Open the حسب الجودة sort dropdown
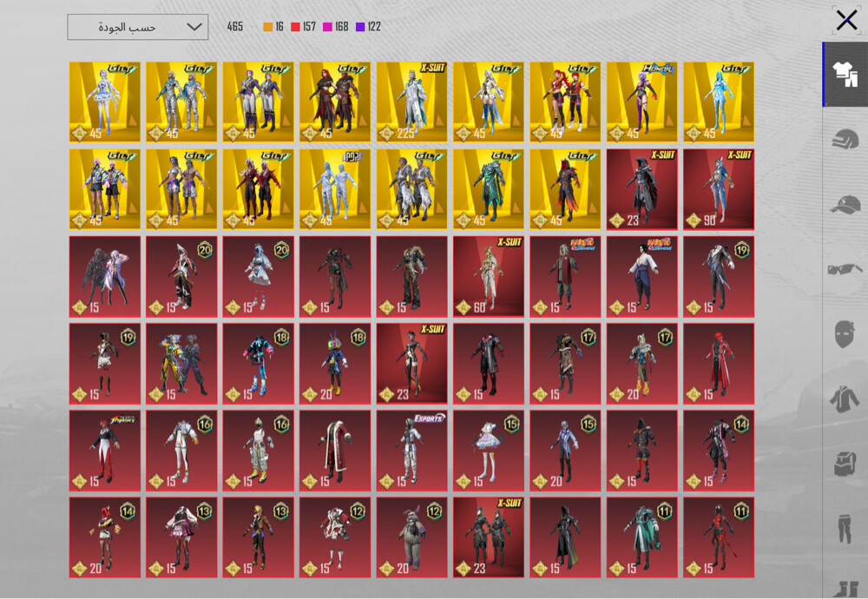Image resolution: width=868 pixels, height=599 pixels. [138, 27]
